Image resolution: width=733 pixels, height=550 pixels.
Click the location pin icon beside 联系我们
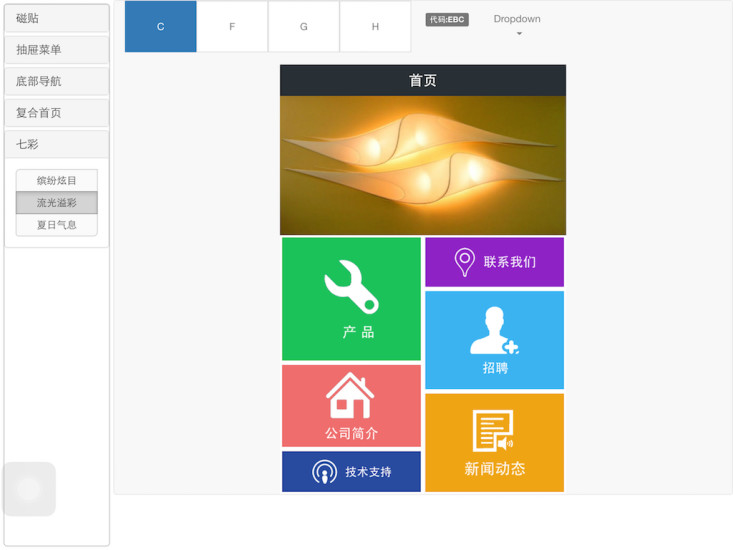(464, 262)
